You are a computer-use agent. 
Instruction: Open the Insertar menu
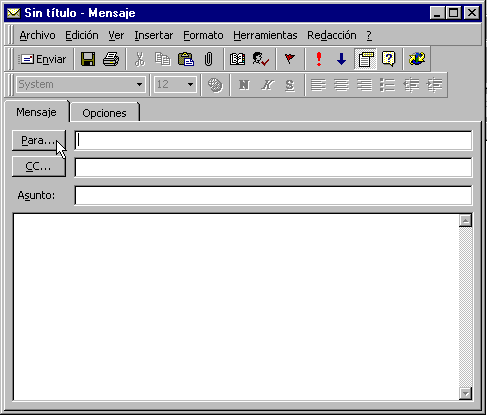pos(154,35)
